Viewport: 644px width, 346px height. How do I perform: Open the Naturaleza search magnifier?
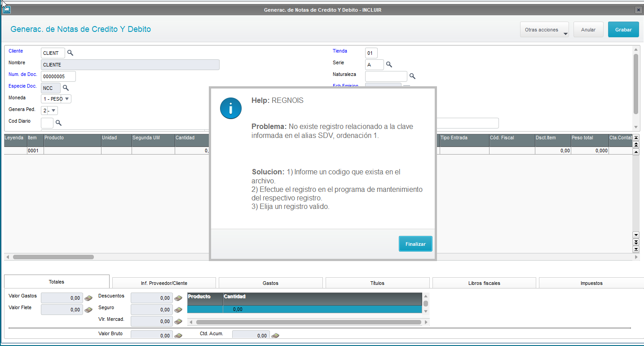[412, 76]
